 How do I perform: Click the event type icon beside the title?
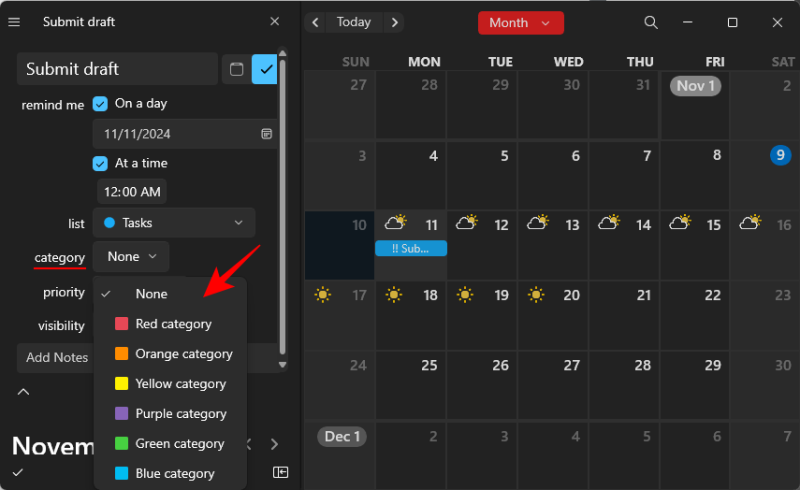tap(236, 69)
